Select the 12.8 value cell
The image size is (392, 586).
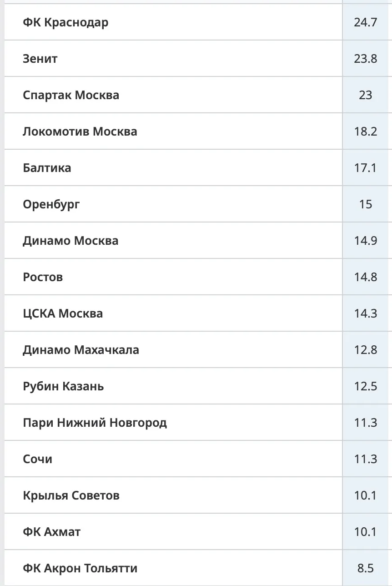(x=366, y=350)
